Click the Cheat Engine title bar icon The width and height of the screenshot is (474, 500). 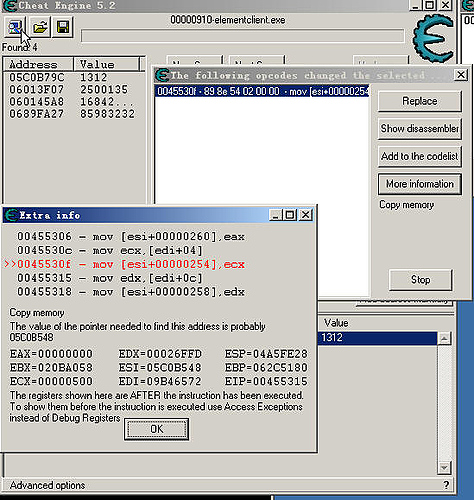point(9,5)
